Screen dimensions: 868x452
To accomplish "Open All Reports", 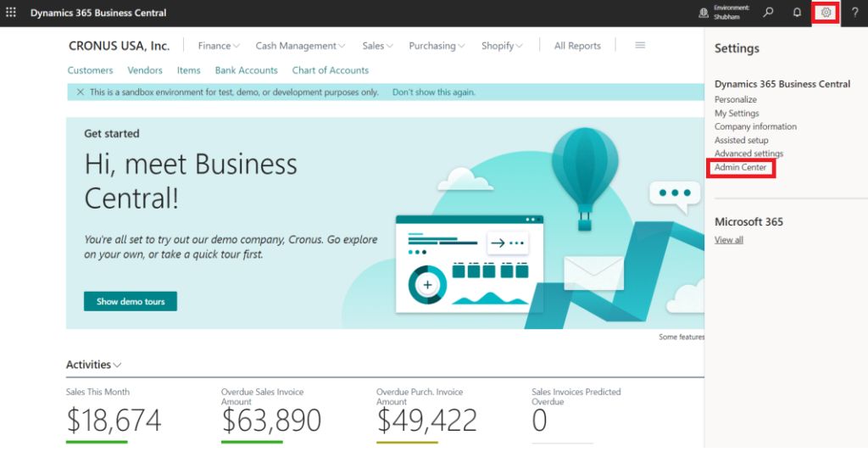I will pyautogui.click(x=577, y=46).
